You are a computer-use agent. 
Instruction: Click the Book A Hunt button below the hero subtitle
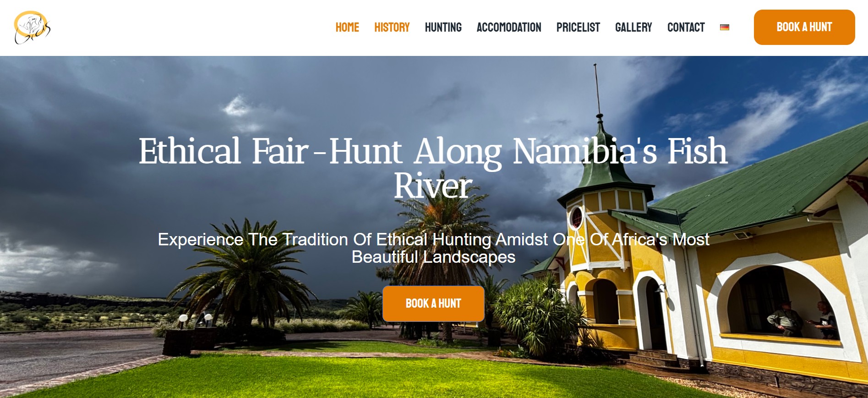[433, 304]
